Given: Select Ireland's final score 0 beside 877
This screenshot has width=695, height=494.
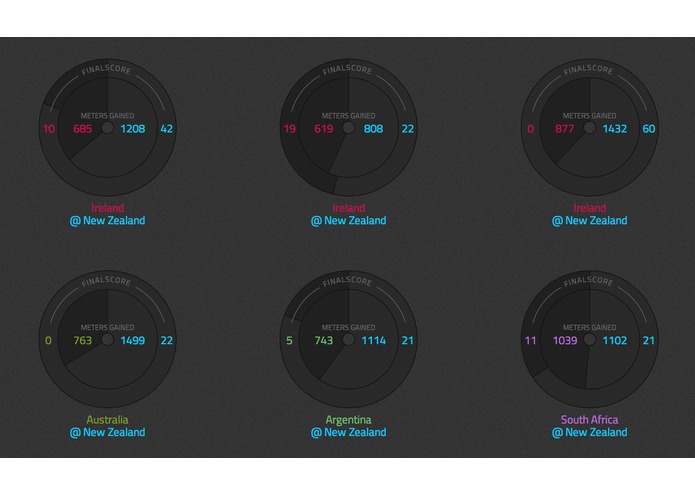Looking at the screenshot, I should click(531, 129).
